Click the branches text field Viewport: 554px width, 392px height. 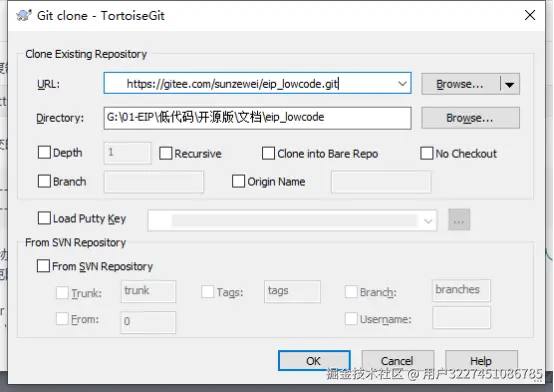[461, 291]
